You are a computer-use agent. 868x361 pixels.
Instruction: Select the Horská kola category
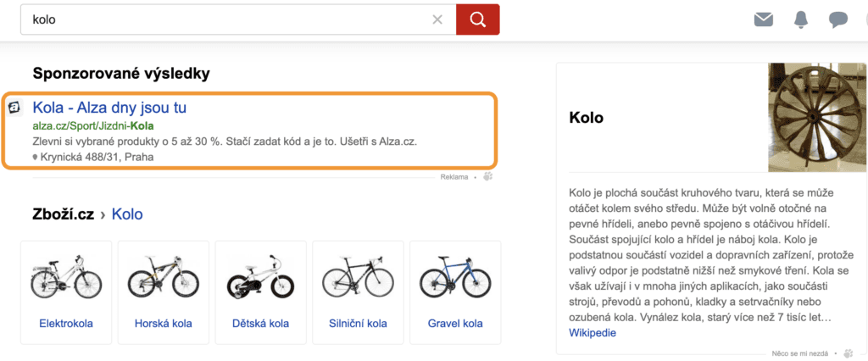pos(164,324)
